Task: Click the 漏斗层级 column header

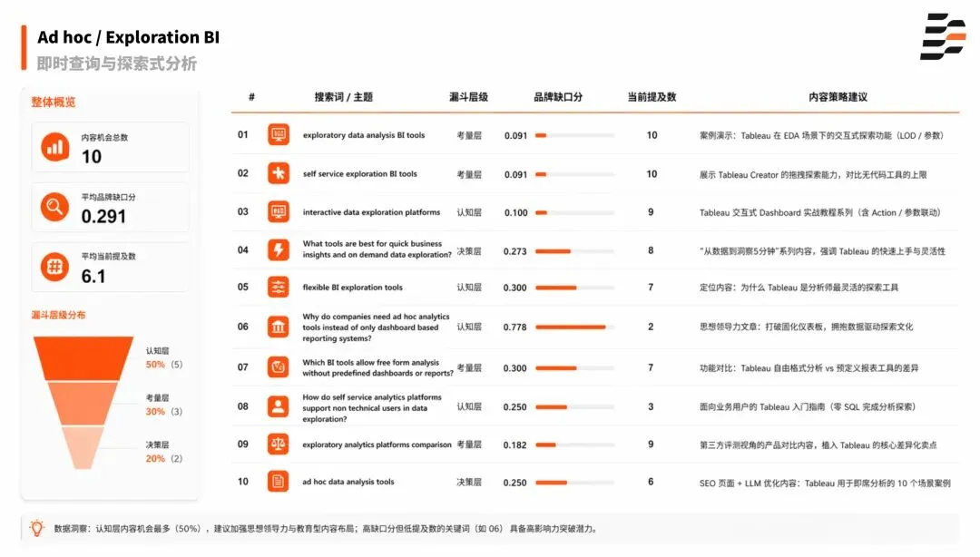Action: 468,97
